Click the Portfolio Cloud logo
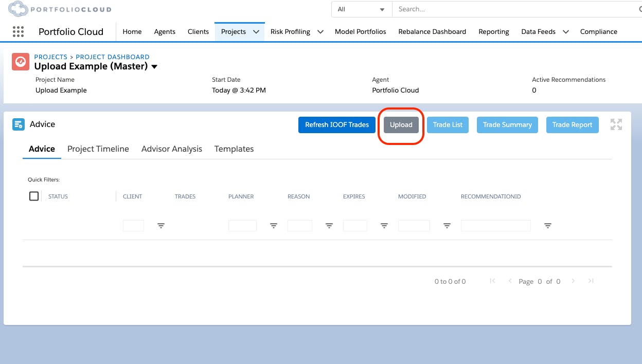The image size is (642, 364). click(60, 9)
